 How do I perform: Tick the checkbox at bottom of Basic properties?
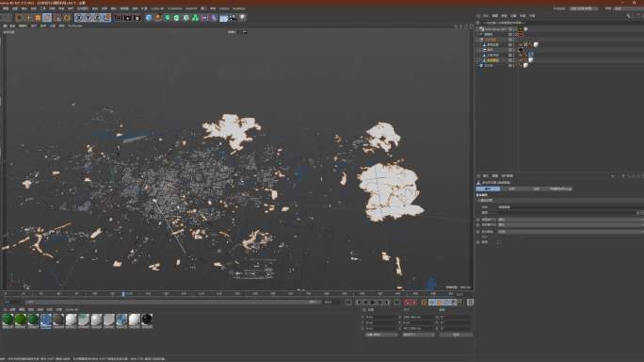pyautogui.click(x=499, y=242)
